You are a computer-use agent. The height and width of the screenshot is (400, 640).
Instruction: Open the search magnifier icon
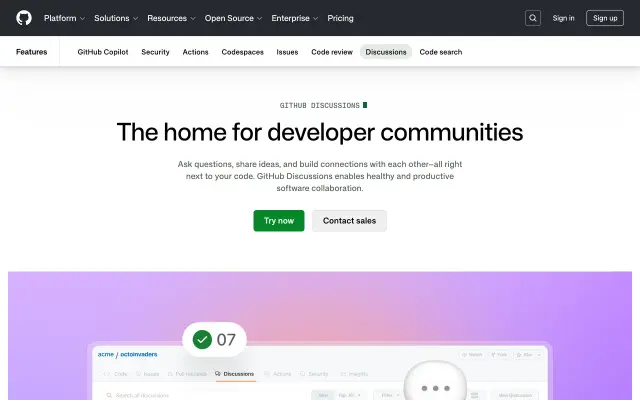click(x=533, y=18)
